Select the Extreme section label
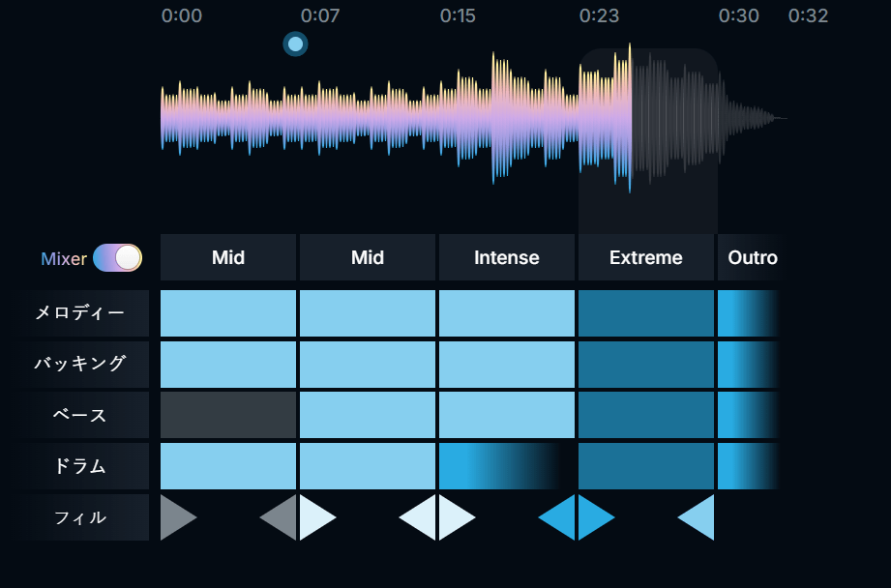The height and width of the screenshot is (588, 891). [646, 257]
